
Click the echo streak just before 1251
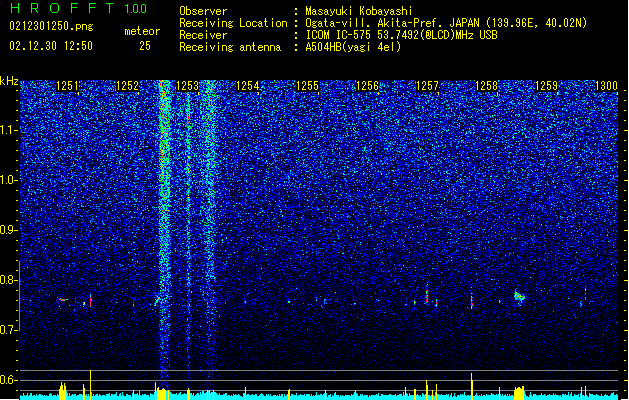point(63,299)
